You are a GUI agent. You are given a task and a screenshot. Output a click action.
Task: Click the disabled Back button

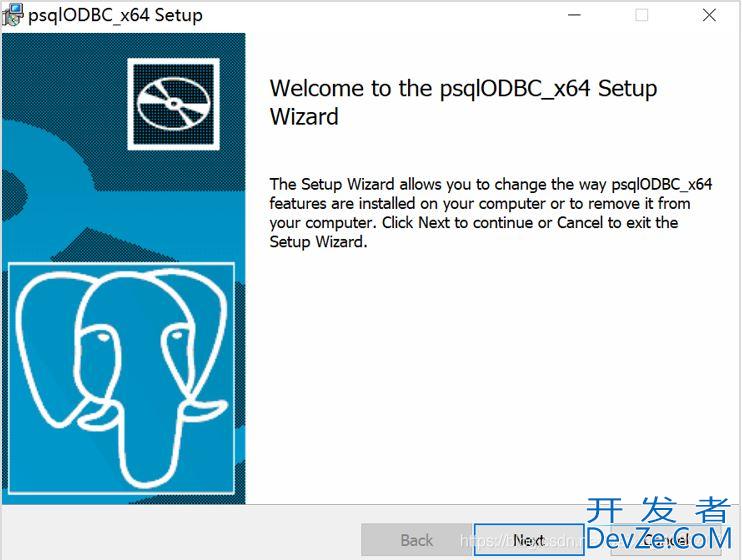(417, 540)
